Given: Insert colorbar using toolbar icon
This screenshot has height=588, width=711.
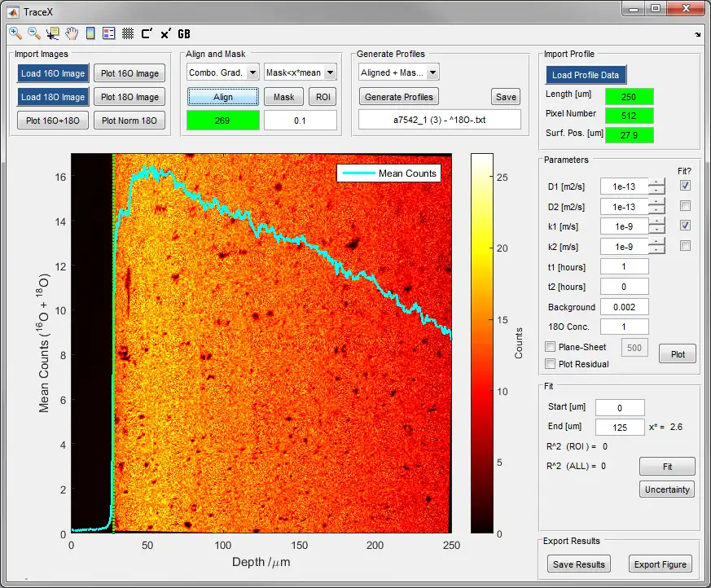Looking at the screenshot, I should coord(90,33).
